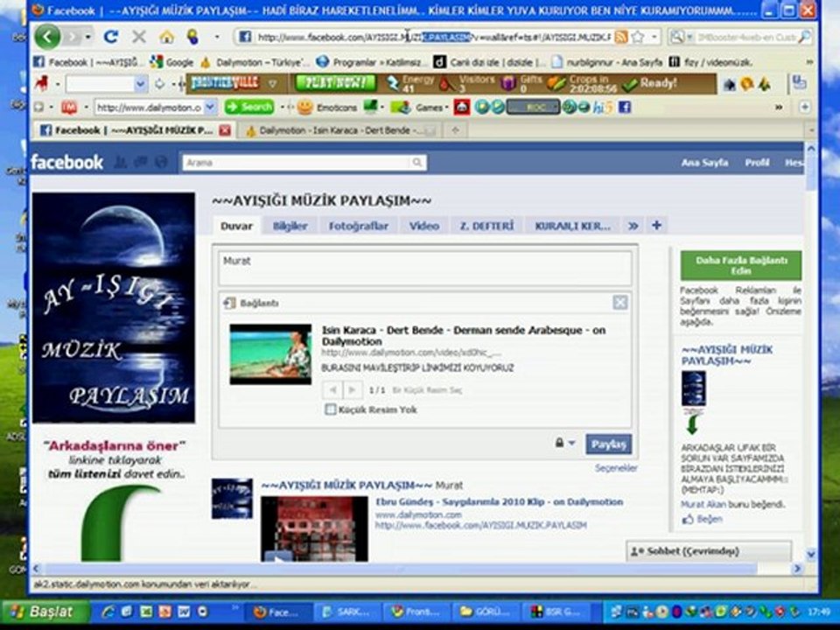Click the Visitors counter in FrontierVille toolbar
This screenshot has height=630, width=840.
pyautogui.click(x=467, y=84)
